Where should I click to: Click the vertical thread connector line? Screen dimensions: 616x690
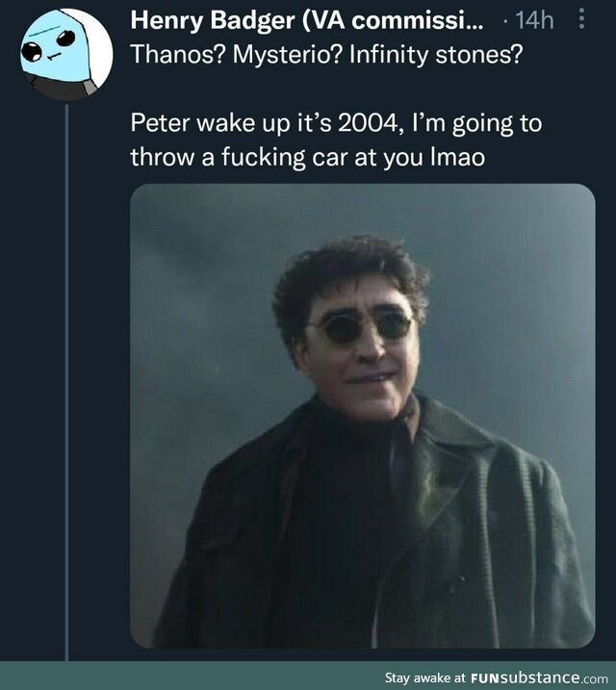click(66, 382)
